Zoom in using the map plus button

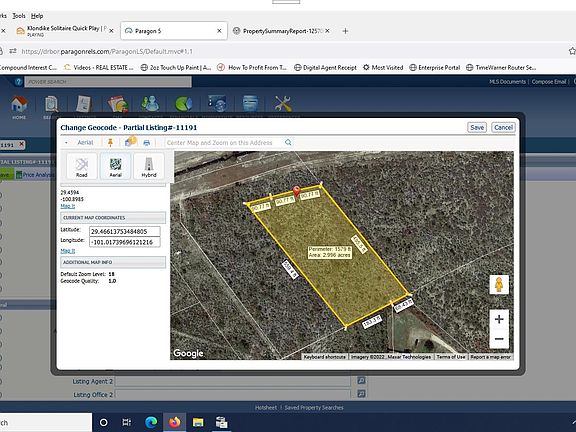(499, 319)
